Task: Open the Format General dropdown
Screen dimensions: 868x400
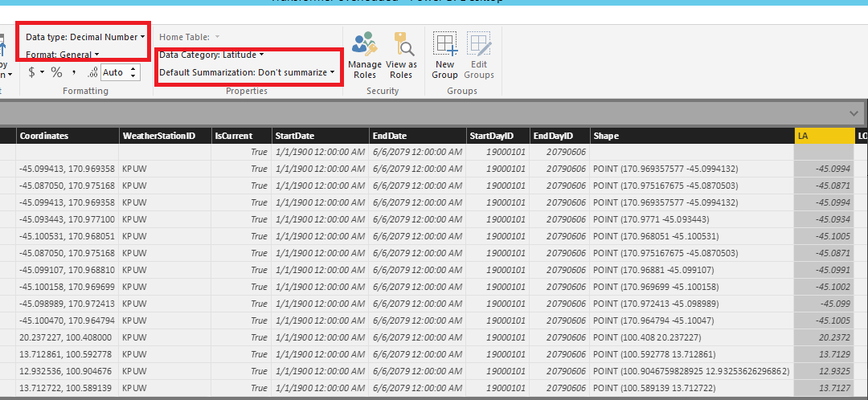Action: [63, 55]
